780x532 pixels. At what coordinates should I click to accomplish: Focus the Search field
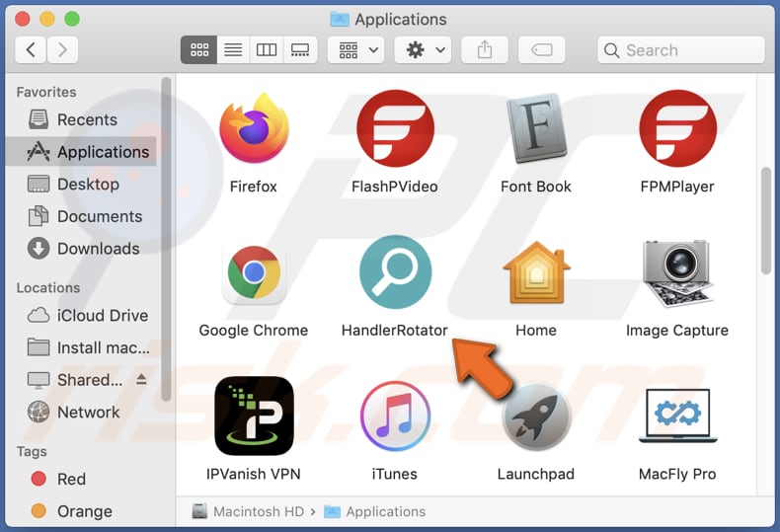click(681, 49)
